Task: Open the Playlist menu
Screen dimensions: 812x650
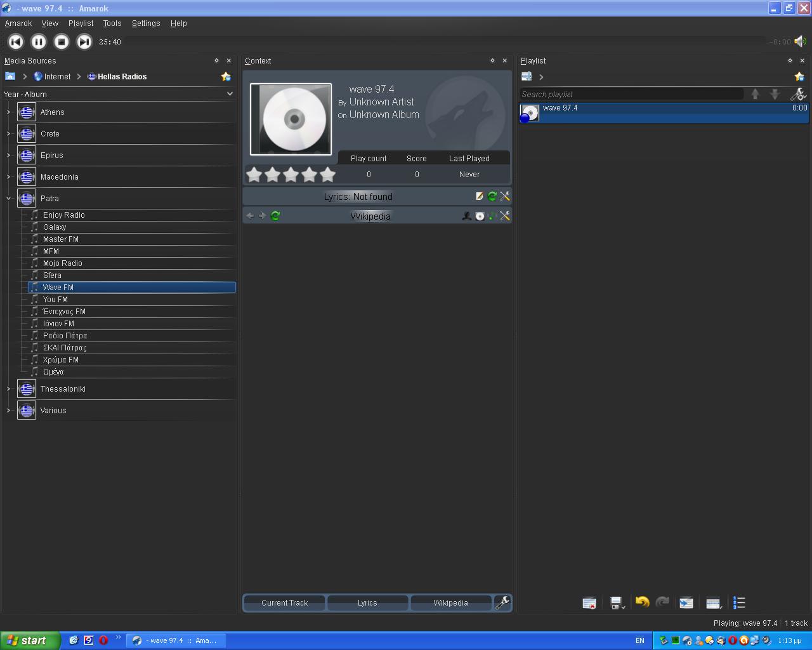Action: 81,23
